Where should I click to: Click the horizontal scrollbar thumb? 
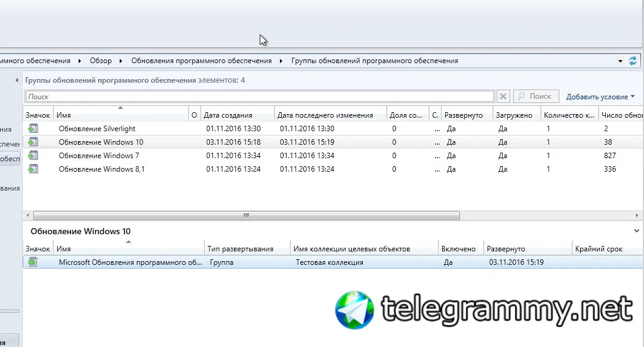coord(246,215)
